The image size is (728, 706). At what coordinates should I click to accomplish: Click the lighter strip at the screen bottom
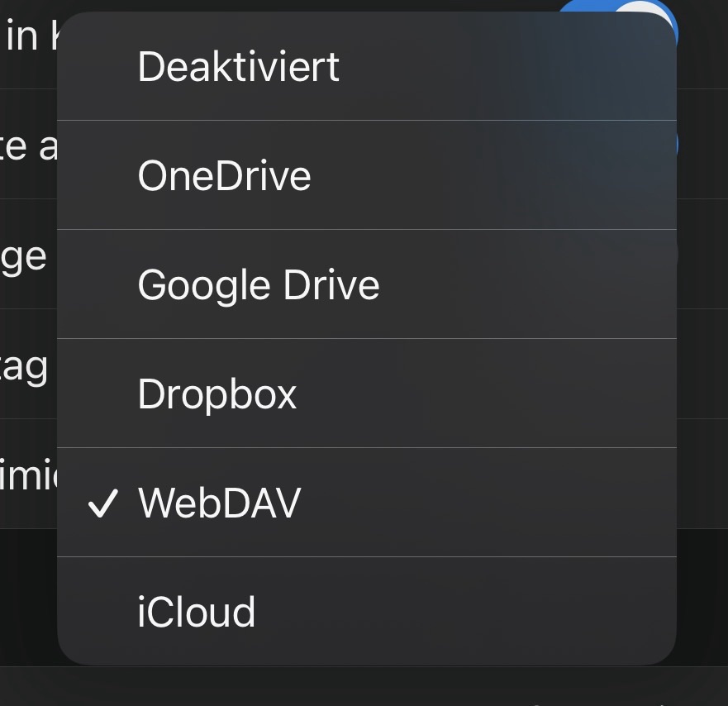click(x=364, y=688)
